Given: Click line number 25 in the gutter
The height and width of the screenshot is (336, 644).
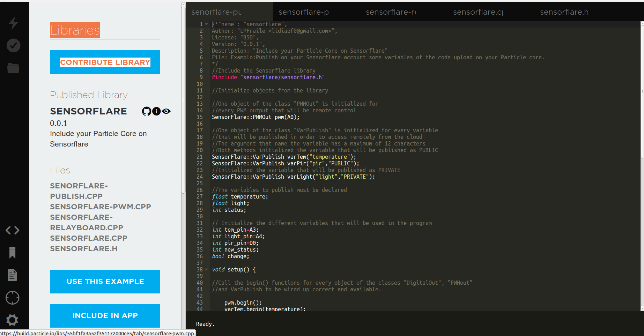Looking at the screenshot, I should tap(200, 184).
